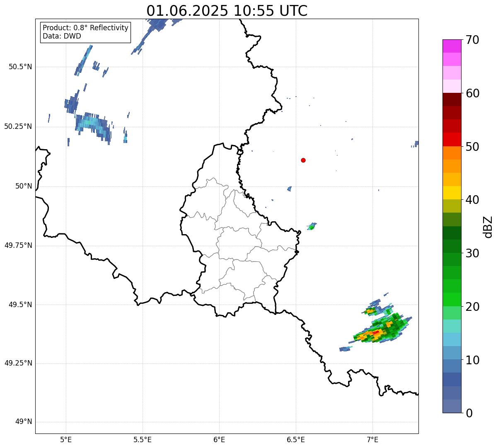The image size is (498, 448).
Task: Click the dBZ colorbar axis label
Action: point(488,227)
